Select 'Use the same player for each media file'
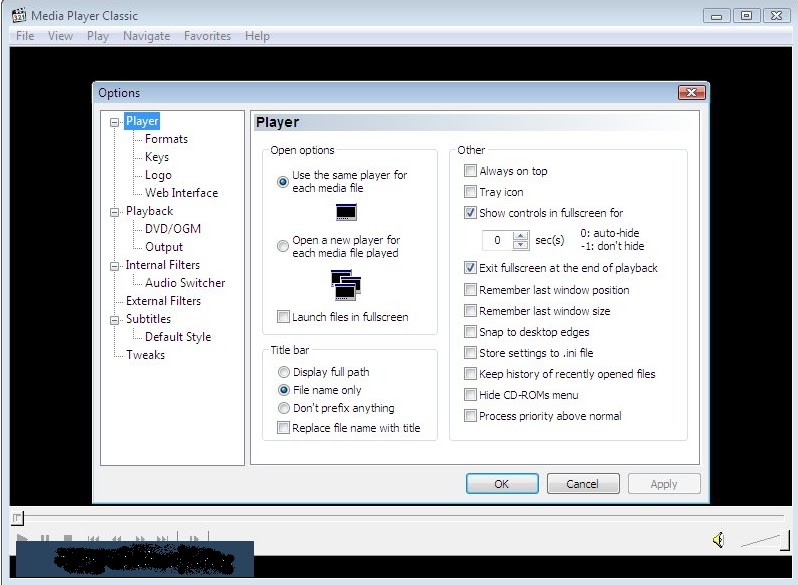The height and width of the screenshot is (585, 798). pos(282,182)
